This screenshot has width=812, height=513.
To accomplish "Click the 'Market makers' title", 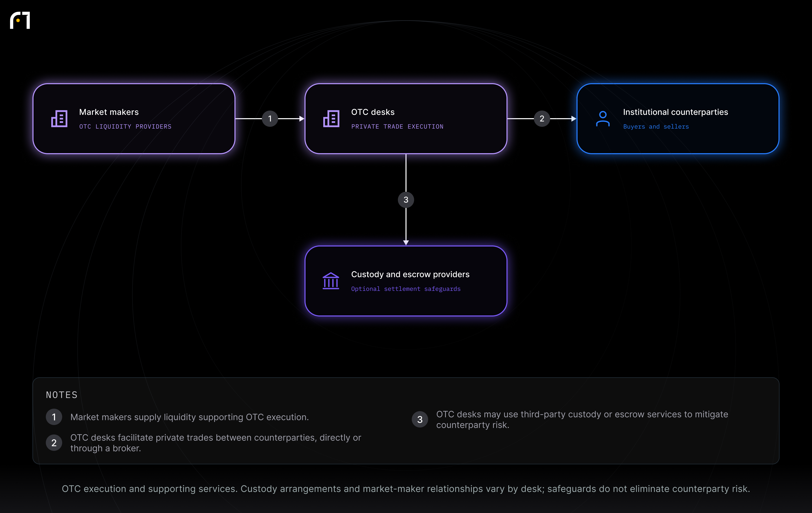I will [x=109, y=112].
